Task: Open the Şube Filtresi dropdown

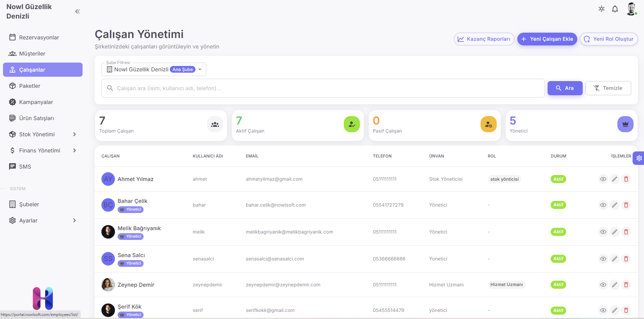Action: click(x=154, y=69)
